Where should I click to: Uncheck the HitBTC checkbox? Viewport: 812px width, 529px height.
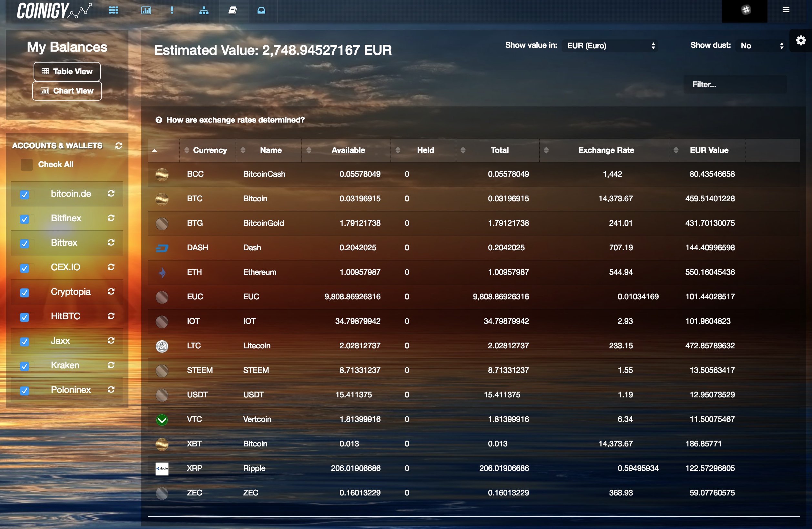coord(25,317)
